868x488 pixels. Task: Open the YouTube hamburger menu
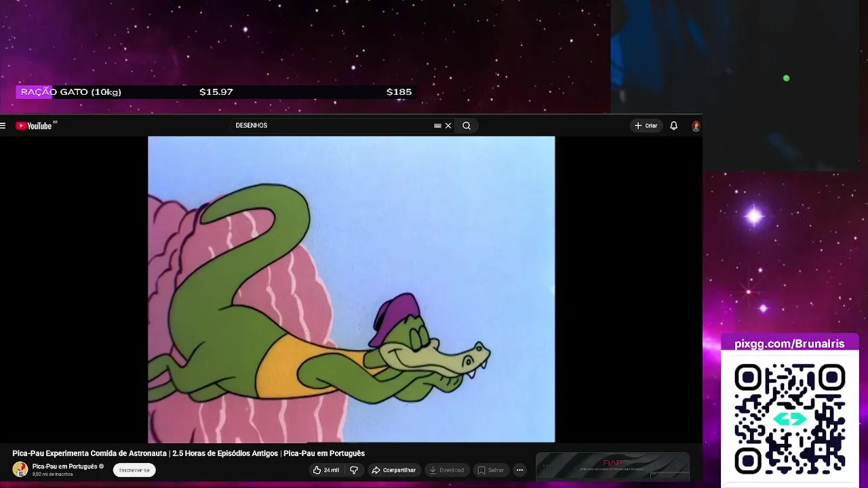[3, 125]
